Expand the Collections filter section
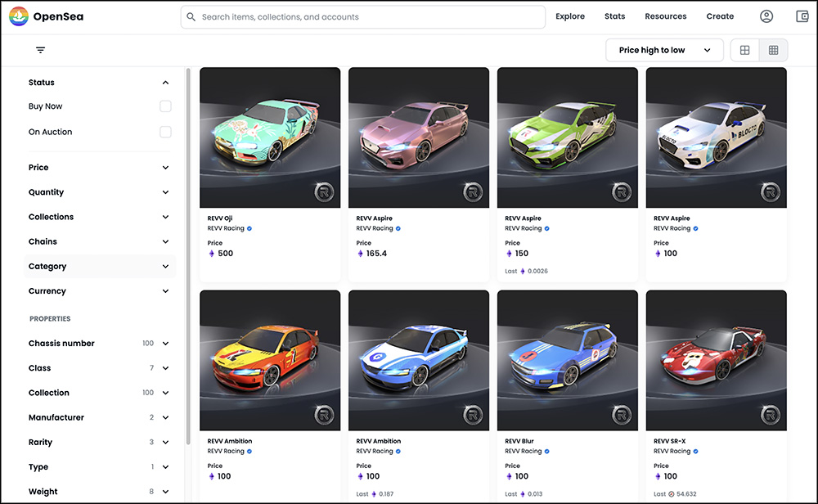The image size is (818, 504). point(99,217)
